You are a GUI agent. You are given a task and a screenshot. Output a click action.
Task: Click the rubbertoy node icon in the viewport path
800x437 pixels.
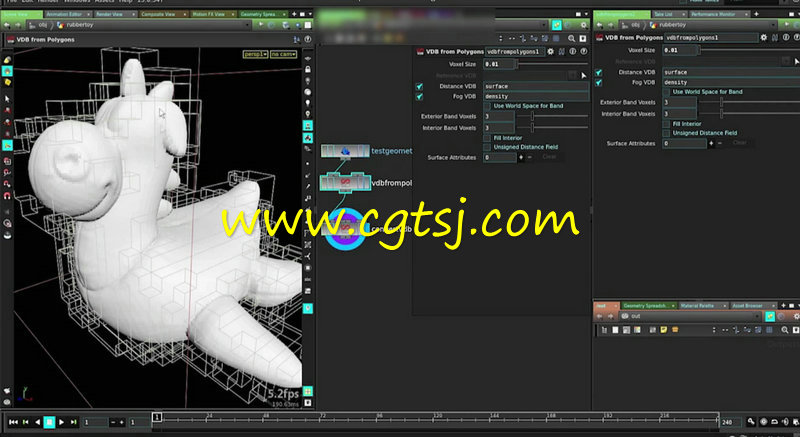tap(61, 25)
